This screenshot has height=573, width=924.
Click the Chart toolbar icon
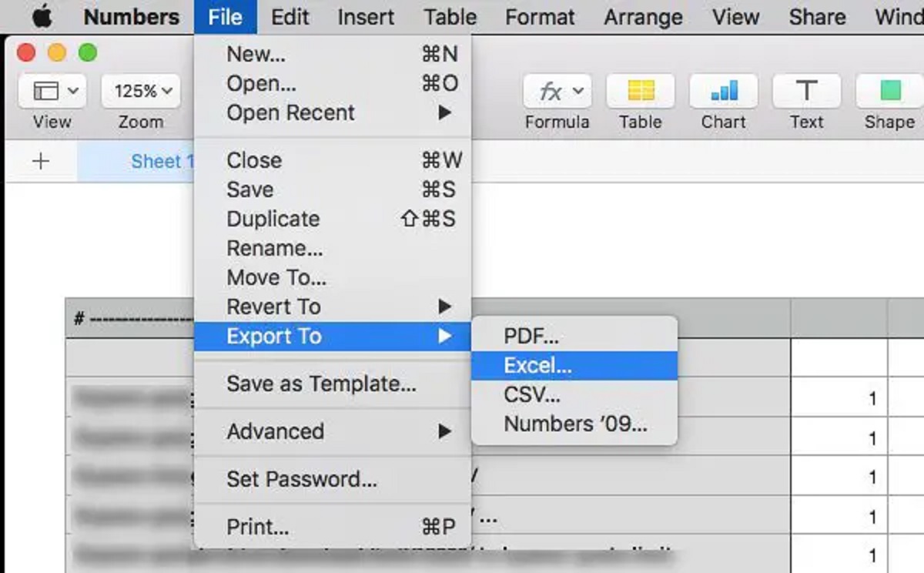click(724, 92)
